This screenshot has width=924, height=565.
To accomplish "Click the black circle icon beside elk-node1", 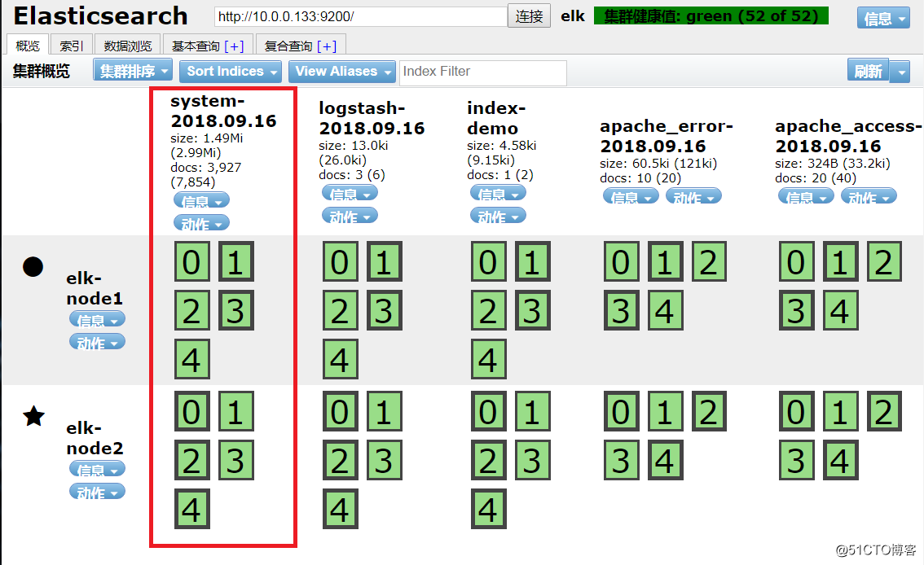I will (x=33, y=266).
